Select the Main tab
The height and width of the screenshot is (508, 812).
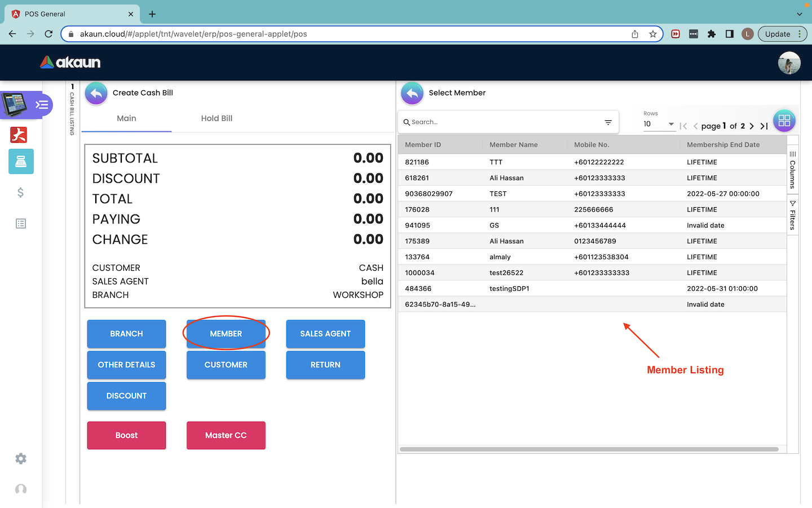point(126,119)
